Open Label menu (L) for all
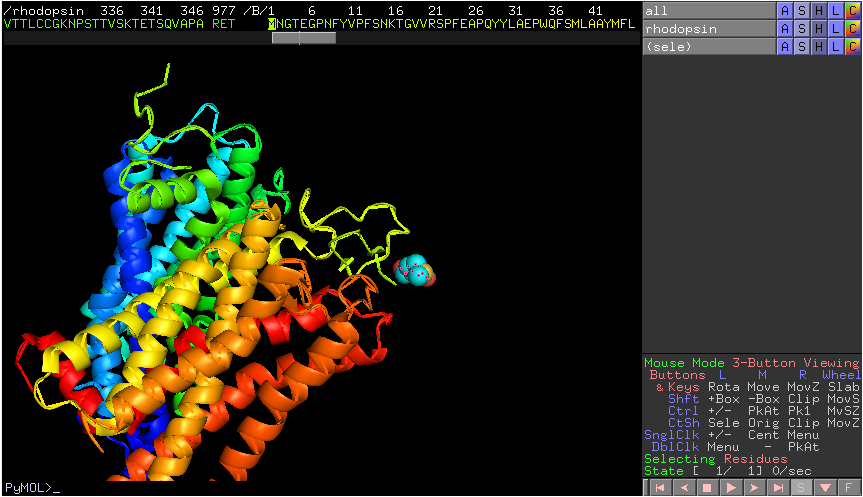 point(835,10)
